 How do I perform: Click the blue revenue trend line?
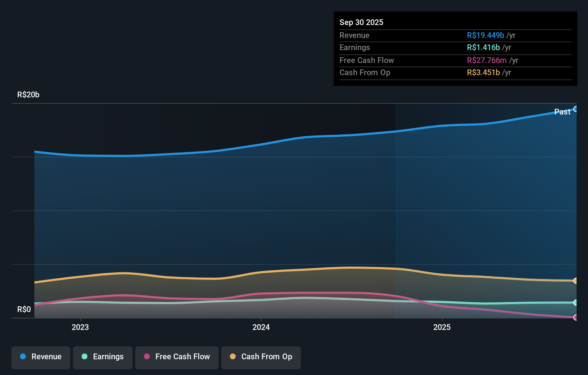(322, 136)
